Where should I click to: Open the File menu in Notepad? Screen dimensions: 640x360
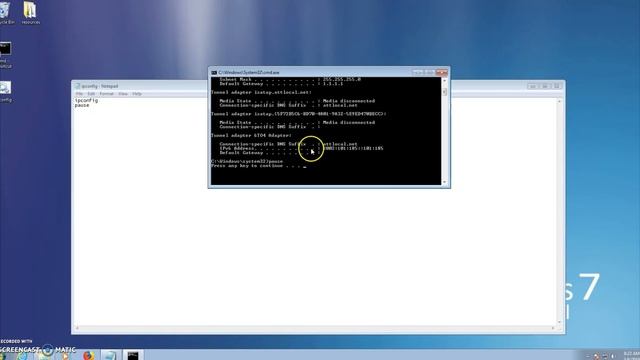(x=79, y=94)
